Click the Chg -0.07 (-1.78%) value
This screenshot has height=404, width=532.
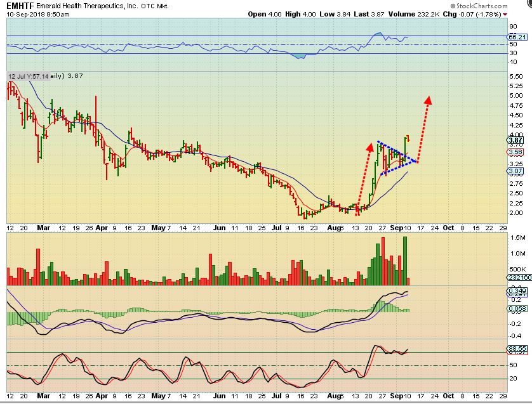pyautogui.click(x=472, y=14)
